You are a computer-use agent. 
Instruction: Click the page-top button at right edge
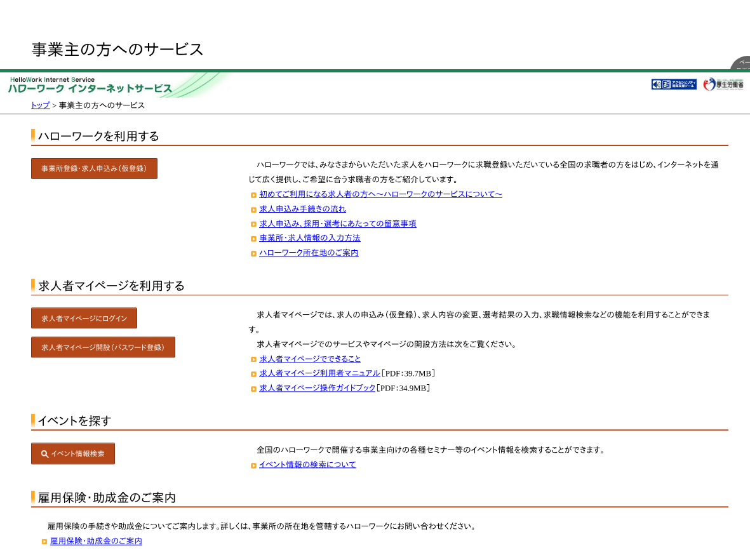[741, 63]
